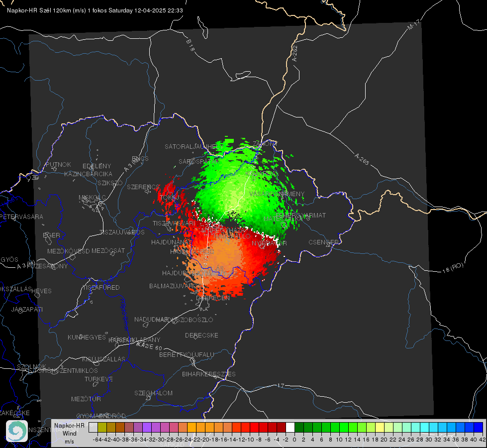Click the yellow swatch in the wind legend
The width and height of the screenshot is (487, 448).
click(380, 427)
